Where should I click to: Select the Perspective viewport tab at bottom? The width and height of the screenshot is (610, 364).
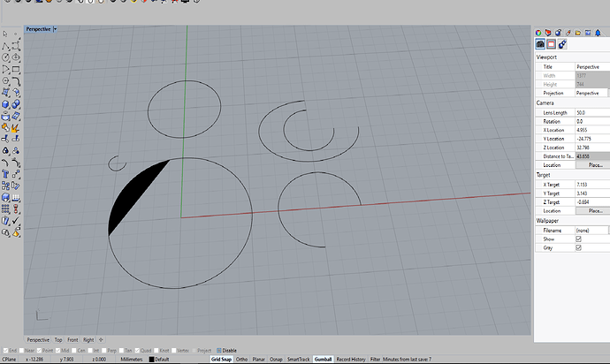38,340
